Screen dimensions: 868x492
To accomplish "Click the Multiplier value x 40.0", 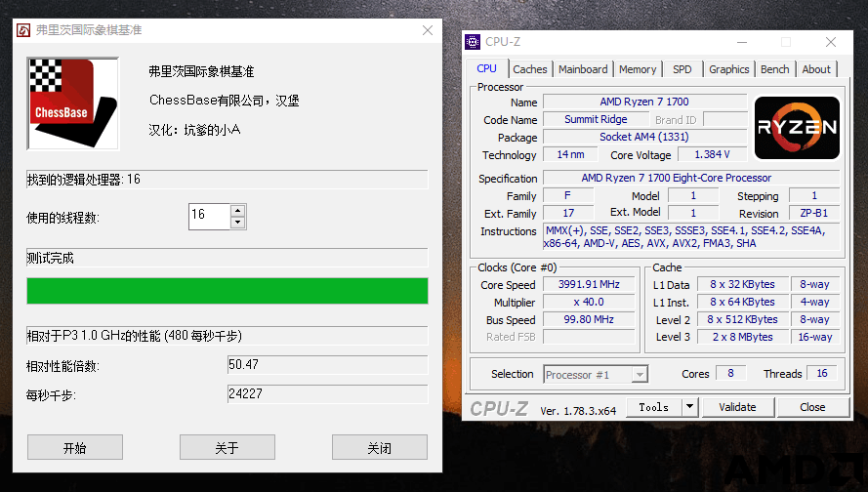I will click(x=589, y=303).
